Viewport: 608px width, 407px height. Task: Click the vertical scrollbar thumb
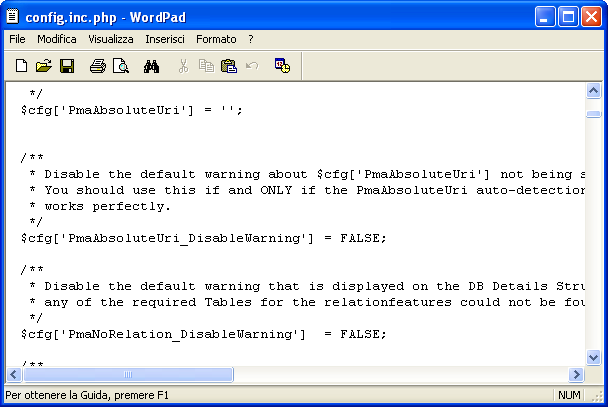(x=593, y=114)
